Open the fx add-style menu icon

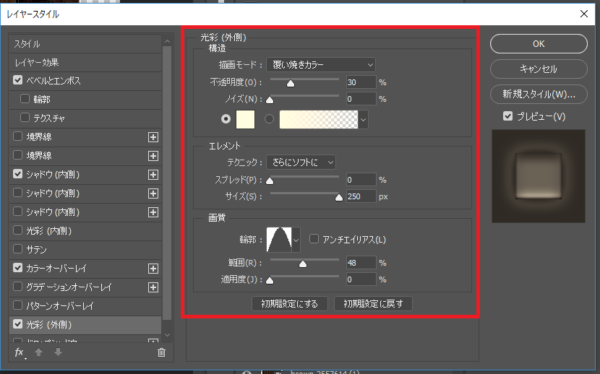pyautogui.click(x=20, y=353)
